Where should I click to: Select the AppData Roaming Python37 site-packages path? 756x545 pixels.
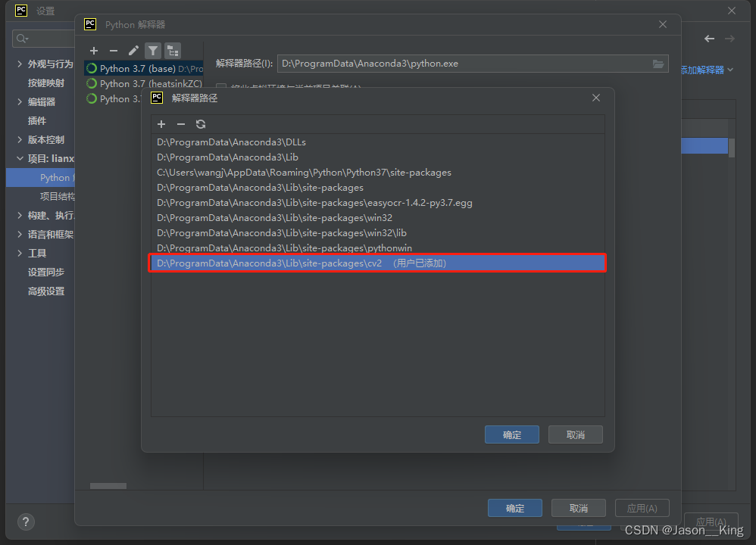[377, 173]
